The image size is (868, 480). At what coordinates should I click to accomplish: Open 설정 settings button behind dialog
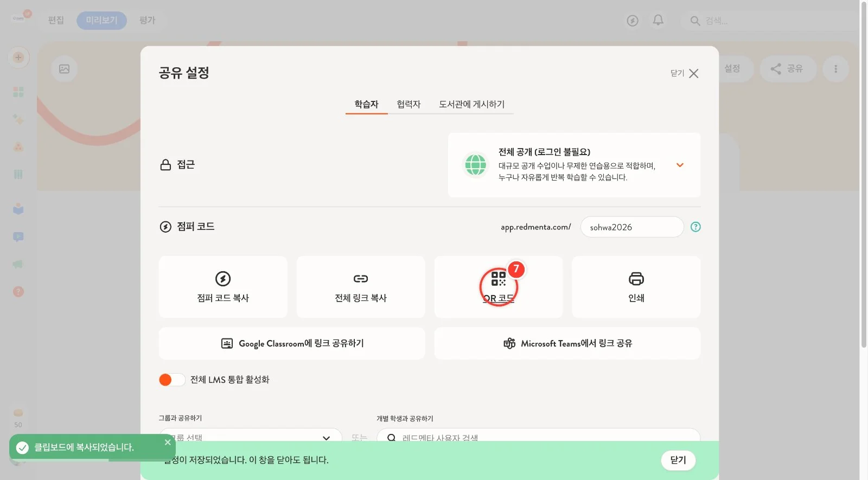(732, 69)
